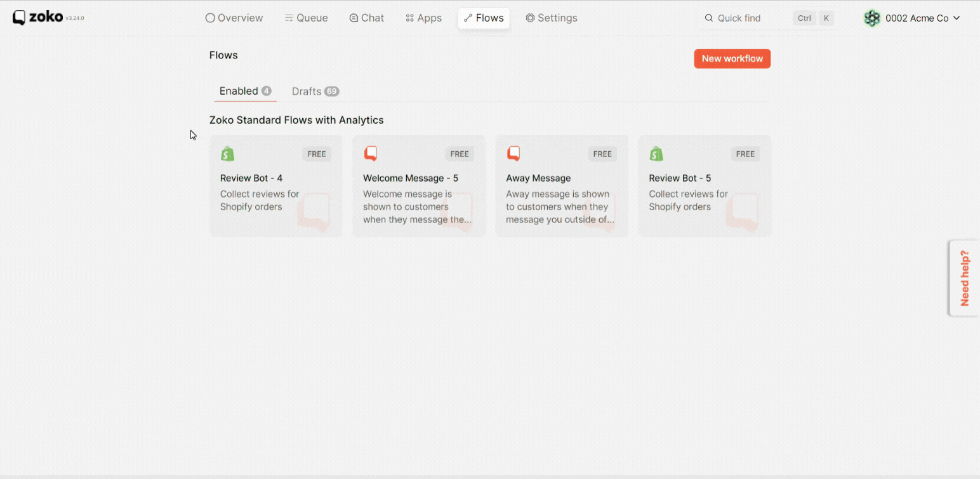Viewport: 980px width, 479px height.
Task: Open the Away Message flow
Action: [x=562, y=186]
